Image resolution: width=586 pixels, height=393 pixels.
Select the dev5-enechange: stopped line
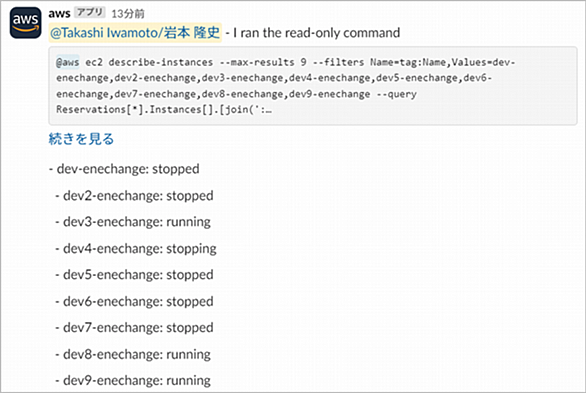[x=134, y=275]
